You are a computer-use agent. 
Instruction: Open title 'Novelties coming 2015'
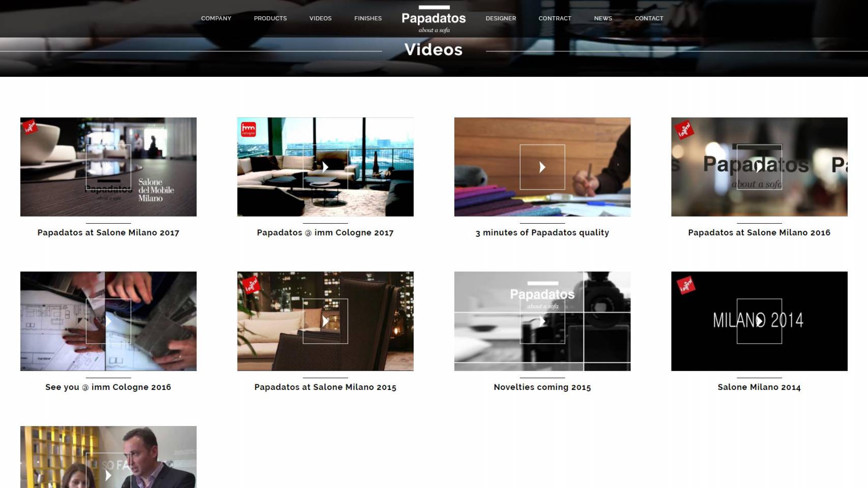542,387
